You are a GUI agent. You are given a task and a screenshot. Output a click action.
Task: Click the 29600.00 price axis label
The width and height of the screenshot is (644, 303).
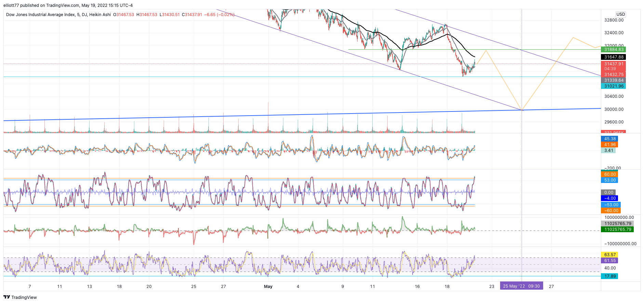coord(614,122)
